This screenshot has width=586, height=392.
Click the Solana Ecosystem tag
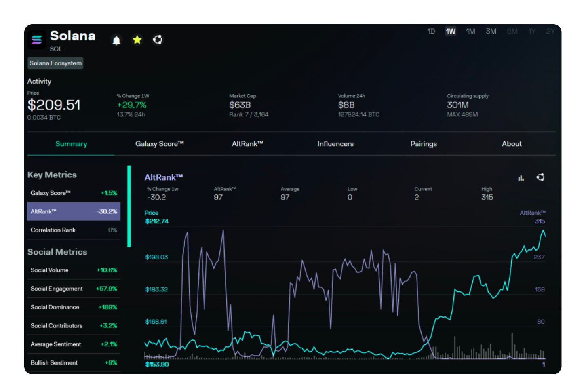[55, 63]
